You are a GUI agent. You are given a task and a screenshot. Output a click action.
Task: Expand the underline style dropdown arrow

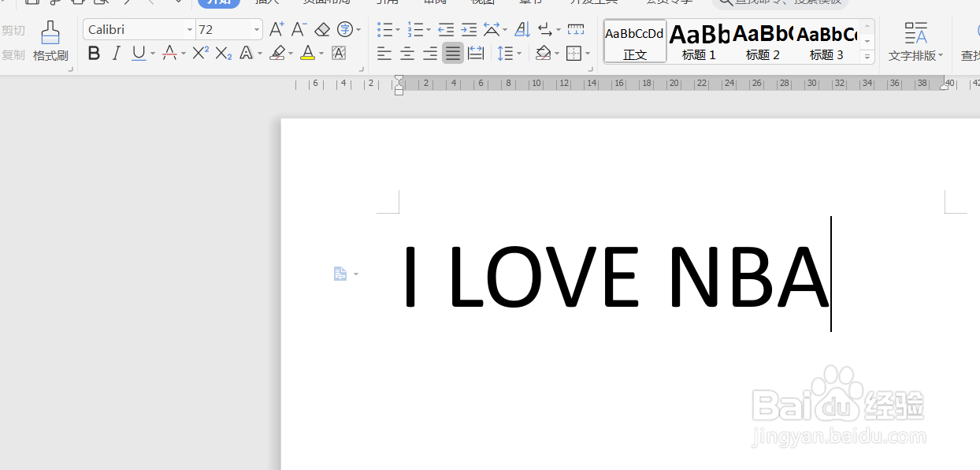153,54
